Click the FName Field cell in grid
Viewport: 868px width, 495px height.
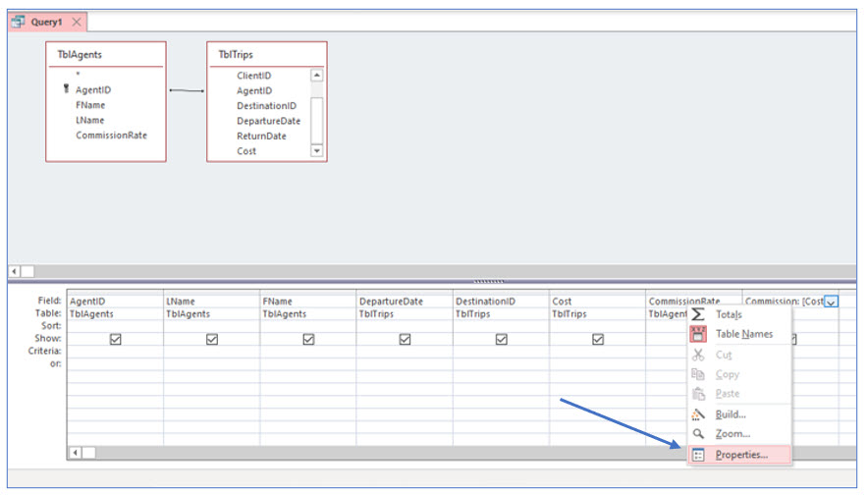tap(308, 302)
